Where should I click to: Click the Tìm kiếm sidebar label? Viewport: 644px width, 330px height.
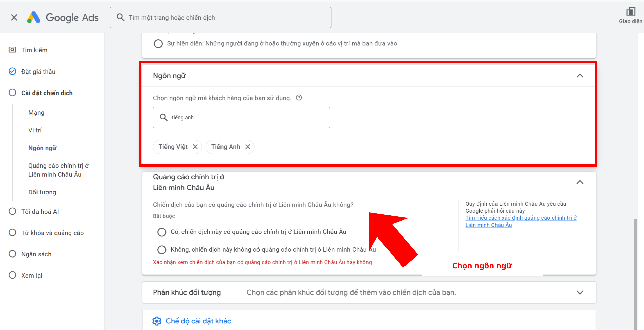point(34,50)
